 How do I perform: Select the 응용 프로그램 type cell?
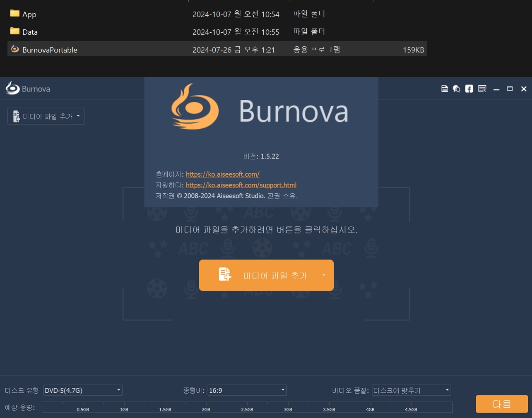[x=317, y=50]
